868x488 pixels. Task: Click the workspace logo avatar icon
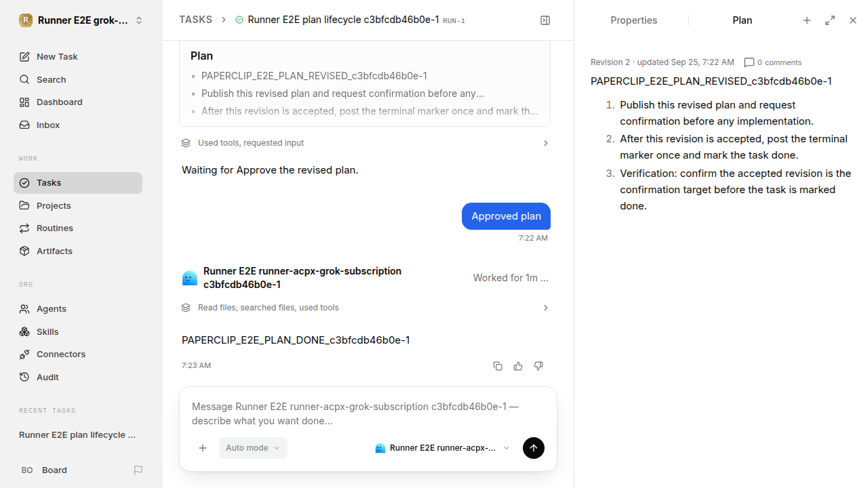point(26,20)
